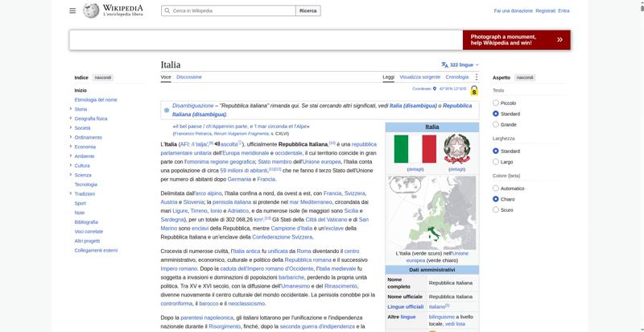Select Scuro color mode
Screen dimensions: 644x332
tap(496, 210)
